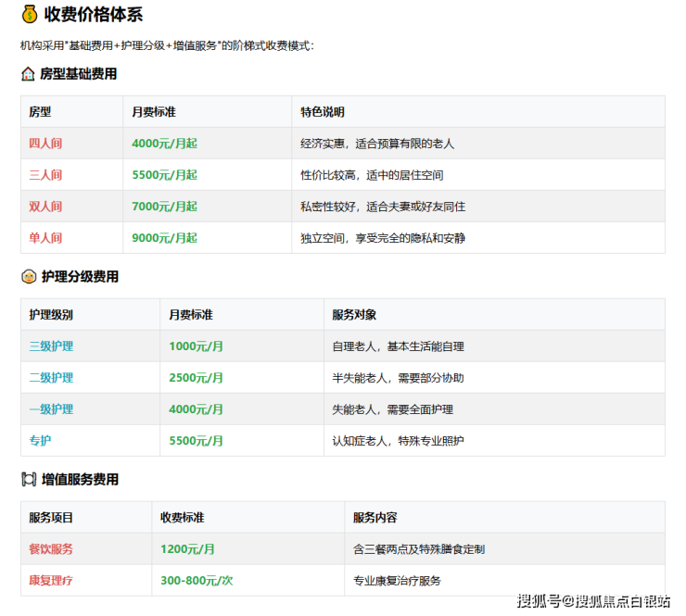
Task: Click the 4000元/月起 price for 四人间
Action: [164, 144]
